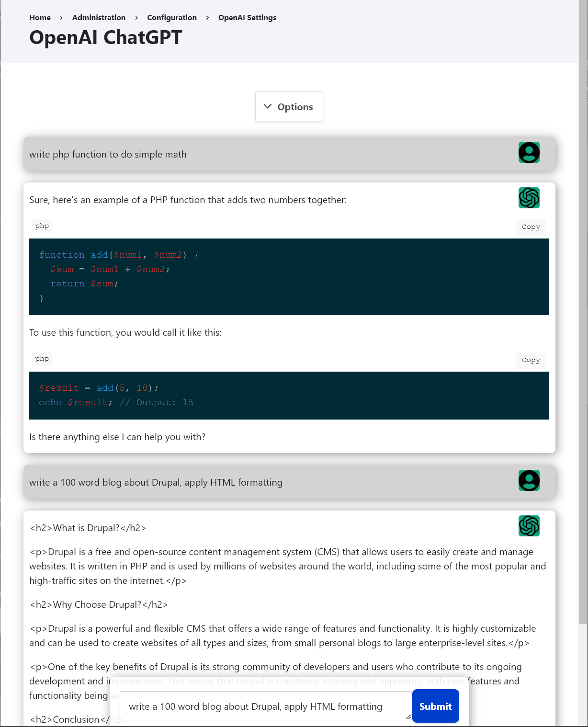Click the user avatar beside the php function prompt
Image resolution: width=588 pixels, height=727 pixels.
pyautogui.click(x=529, y=152)
